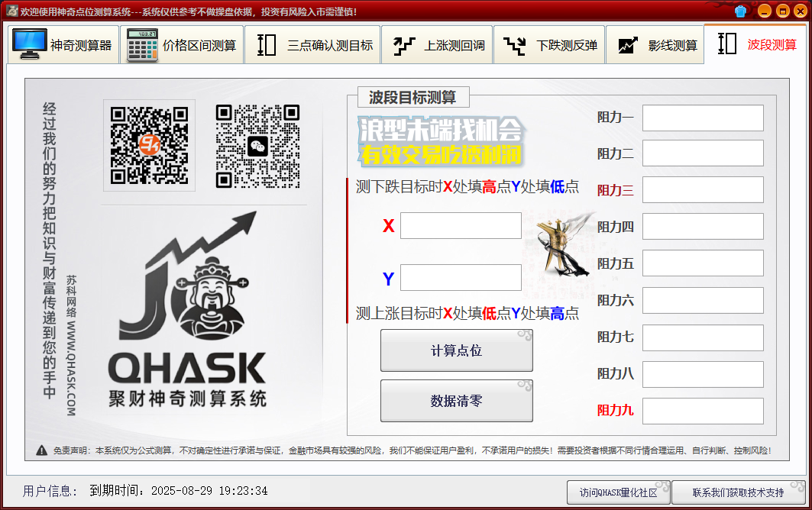Click the 测下跌目标时X处填高点 hint text
Screen dimensions: 812x510
[x=467, y=186]
